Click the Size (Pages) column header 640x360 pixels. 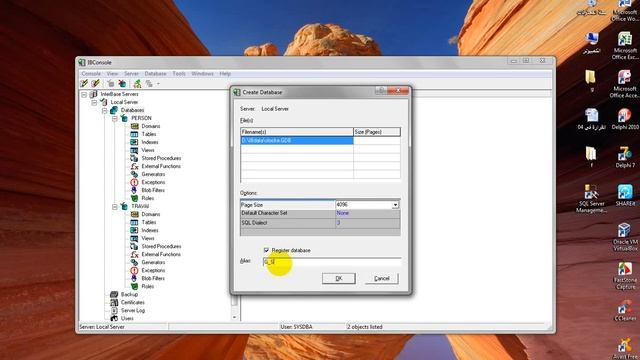pyautogui.click(x=377, y=132)
